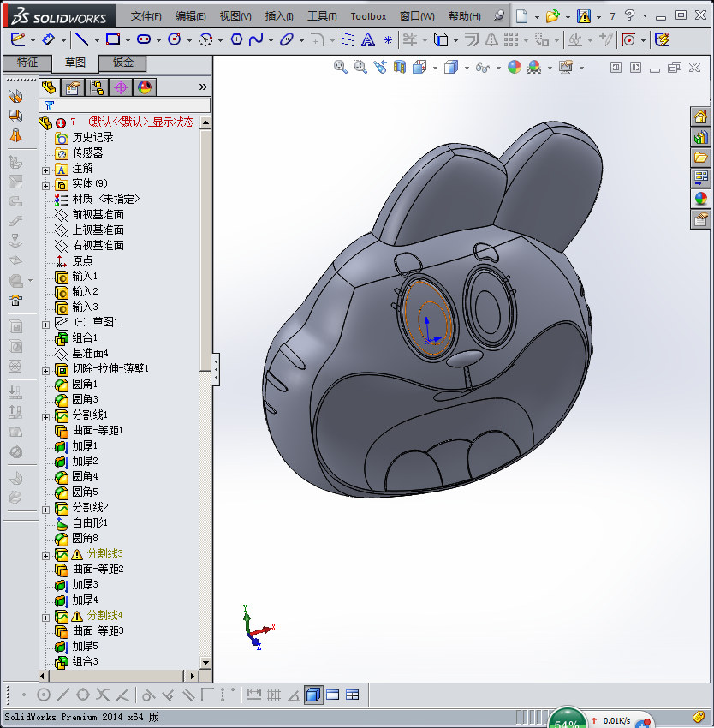The height and width of the screenshot is (728, 714).
Task: Expand the 分割线3 warning feature
Action: click(45, 556)
